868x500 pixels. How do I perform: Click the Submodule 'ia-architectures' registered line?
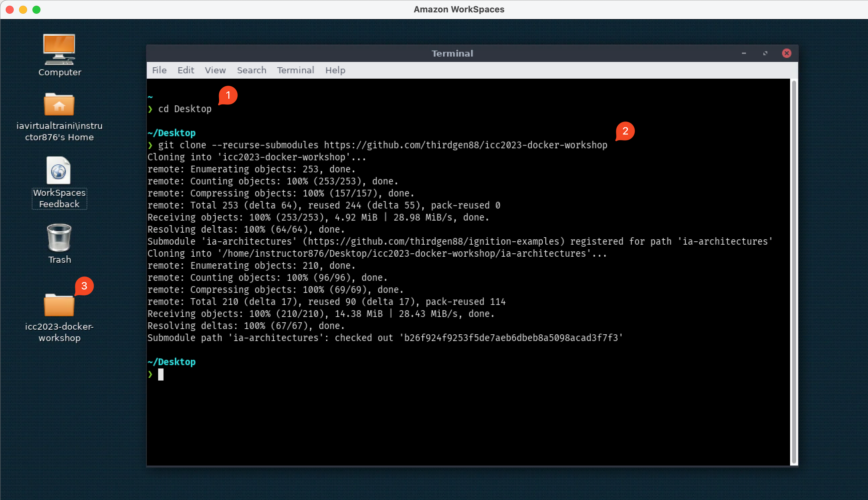tap(460, 241)
